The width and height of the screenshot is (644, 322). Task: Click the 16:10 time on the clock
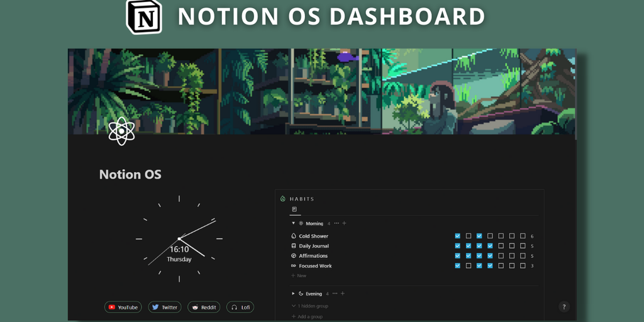click(x=179, y=249)
